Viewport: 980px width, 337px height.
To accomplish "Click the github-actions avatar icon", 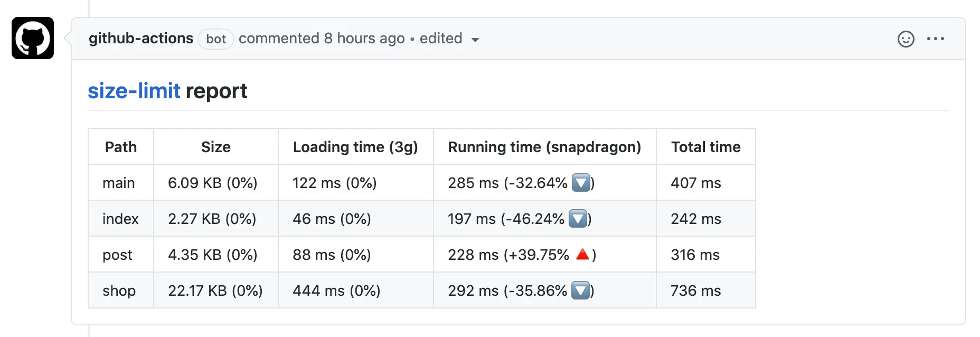I will 33,38.
